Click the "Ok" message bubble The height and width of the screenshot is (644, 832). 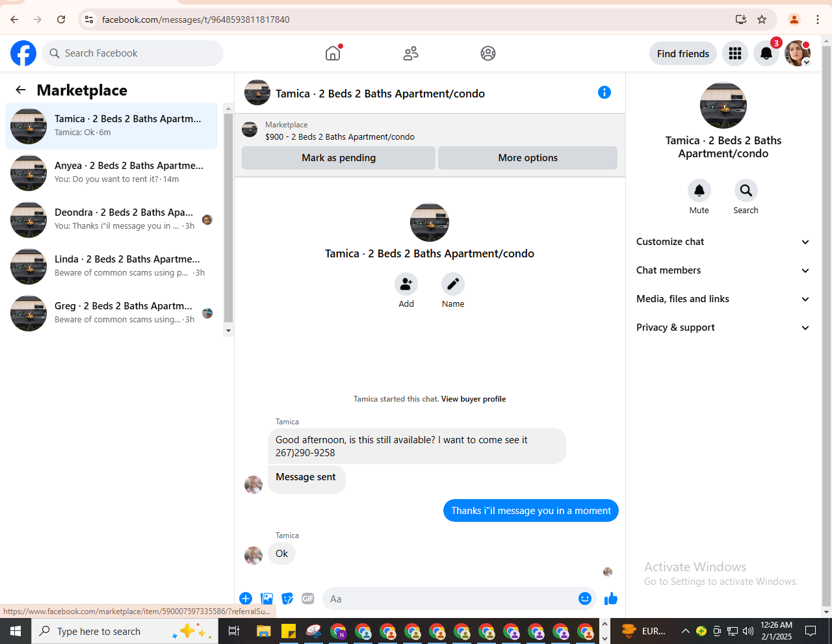coord(281,554)
